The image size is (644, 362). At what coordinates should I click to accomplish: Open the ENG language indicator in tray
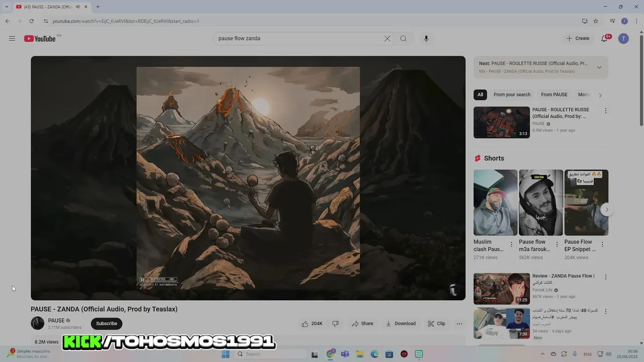(x=588, y=354)
